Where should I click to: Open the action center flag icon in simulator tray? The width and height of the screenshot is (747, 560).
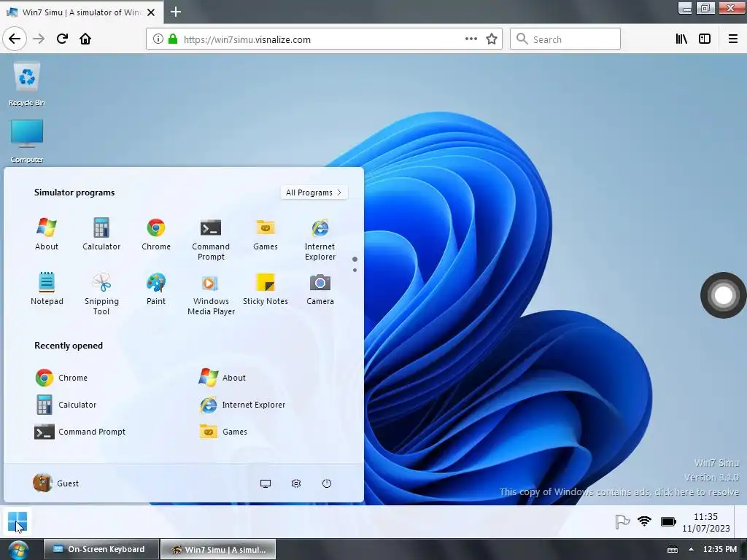(622, 522)
